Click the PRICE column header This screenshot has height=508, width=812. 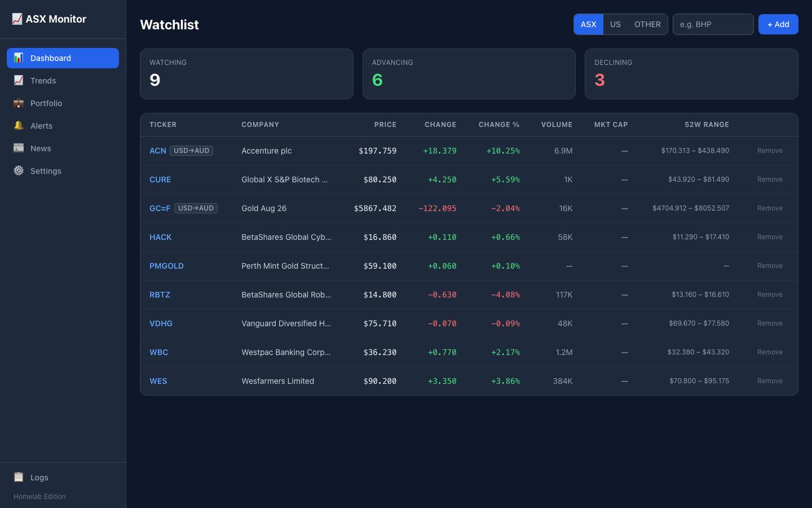(x=385, y=125)
